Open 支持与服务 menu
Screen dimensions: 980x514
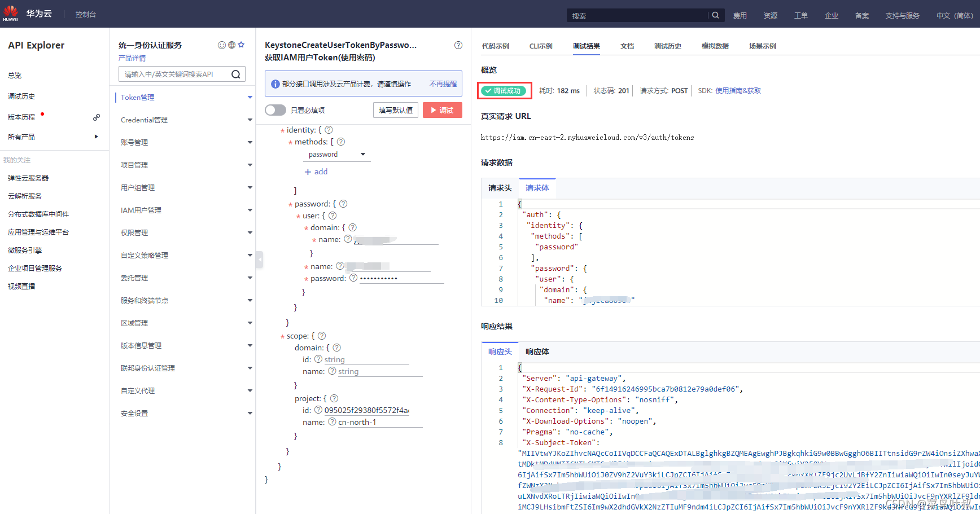[903, 16]
